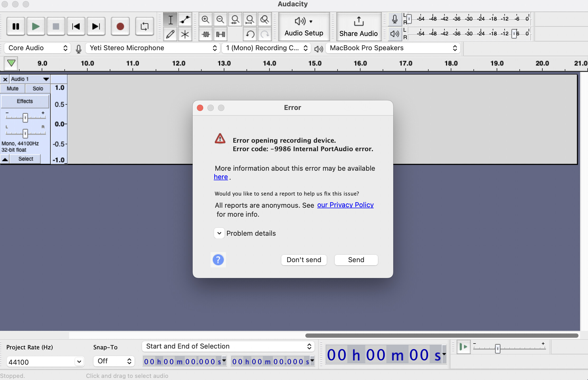
Task: Click the greyed Redo arrow icon
Action: pyautogui.click(x=265, y=34)
